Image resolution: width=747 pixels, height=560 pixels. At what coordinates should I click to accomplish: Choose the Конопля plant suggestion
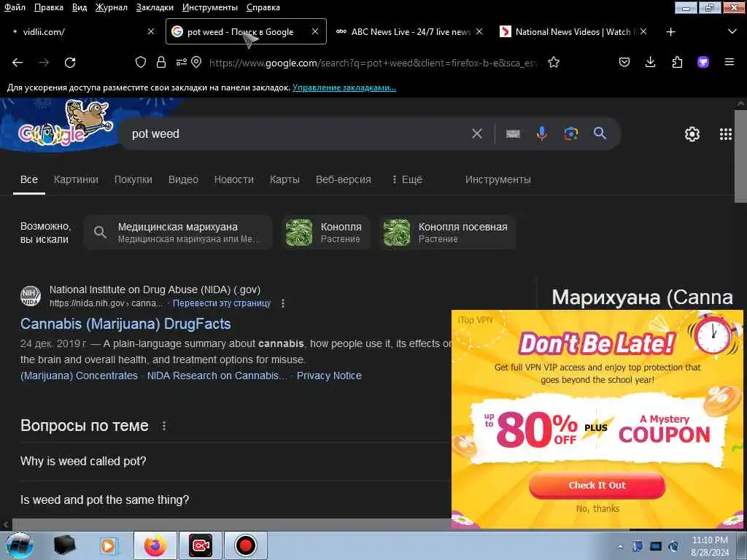(325, 233)
